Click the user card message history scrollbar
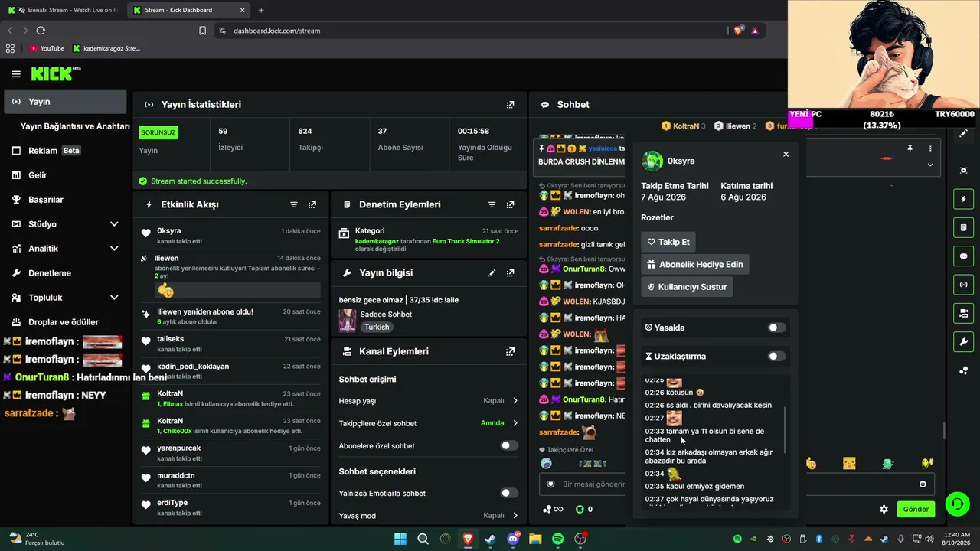Image resolution: width=980 pixels, height=551 pixels. pyautogui.click(x=786, y=429)
